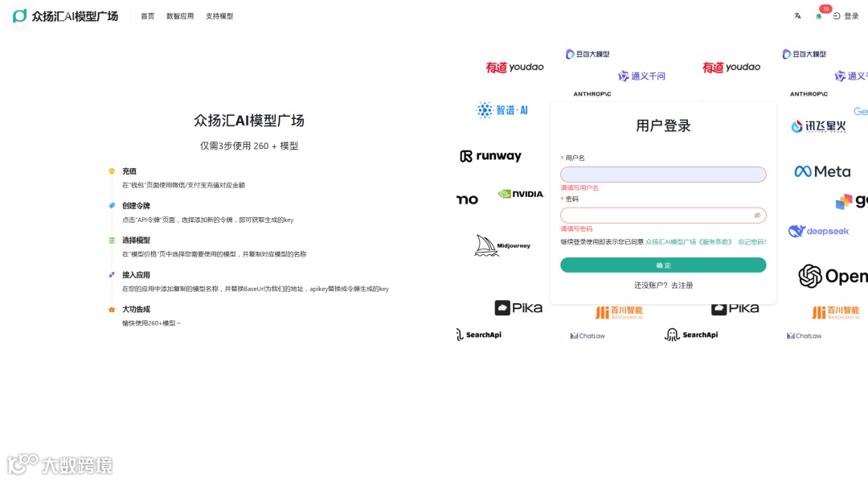The image size is (868, 481).
Task: Click the 登录 login link in header
Action: click(845, 16)
